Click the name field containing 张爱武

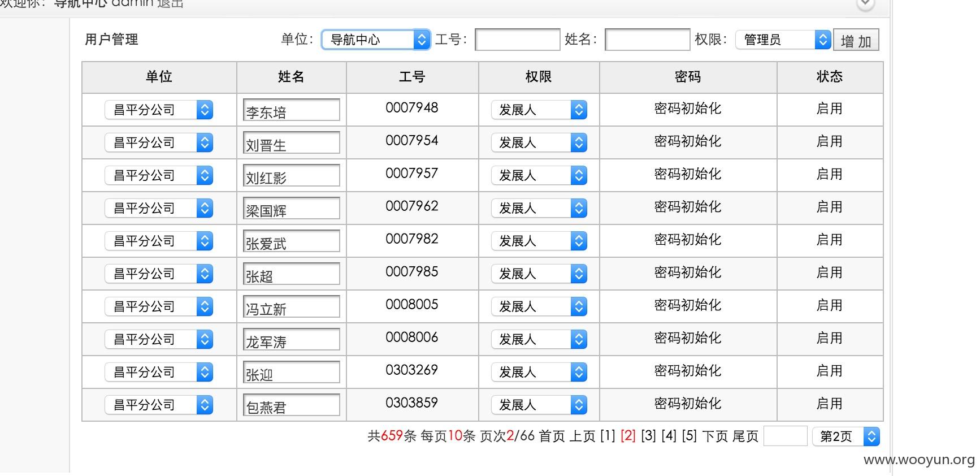pyautogui.click(x=292, y=241)
